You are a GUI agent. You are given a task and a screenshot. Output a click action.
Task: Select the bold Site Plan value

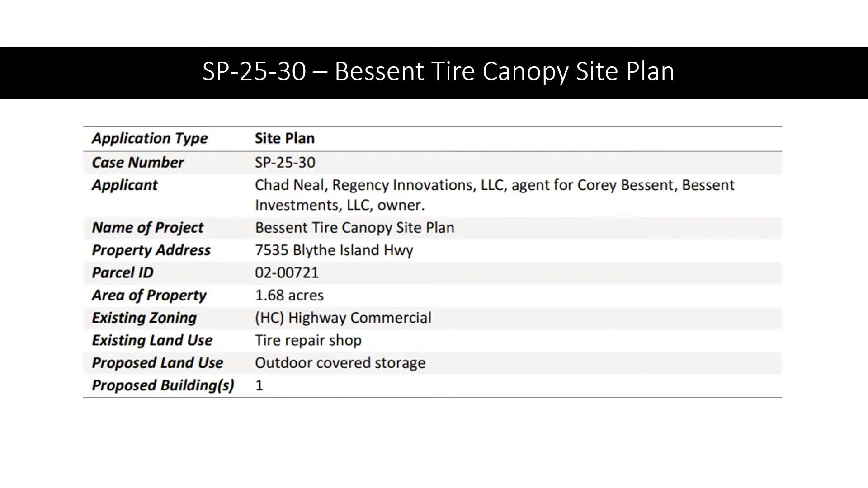[284, 138]
